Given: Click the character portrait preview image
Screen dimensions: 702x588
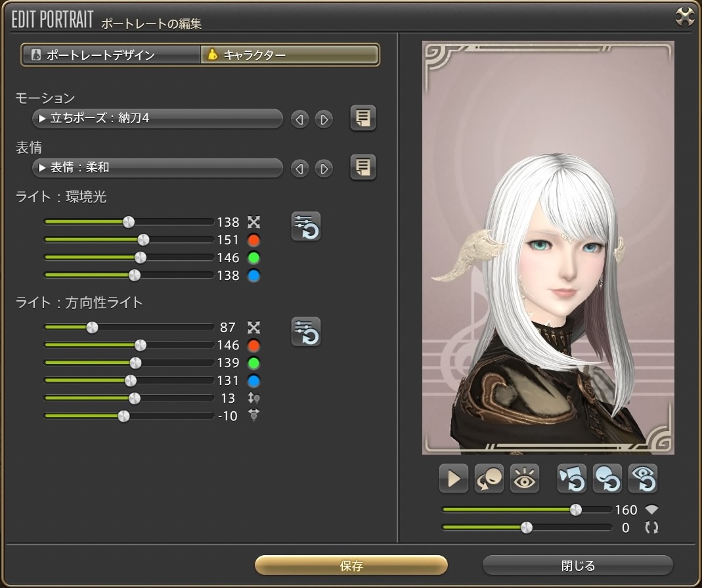Looking at the screenshot, I should click(548, 248).
